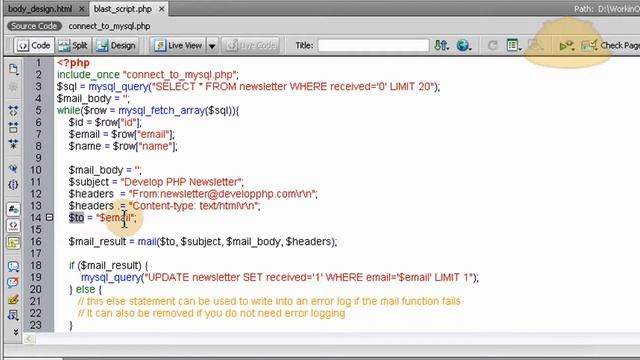Toggle Line Numbers in coding toolbar
This screenshot has height=360, width=640.
[13, 209]
